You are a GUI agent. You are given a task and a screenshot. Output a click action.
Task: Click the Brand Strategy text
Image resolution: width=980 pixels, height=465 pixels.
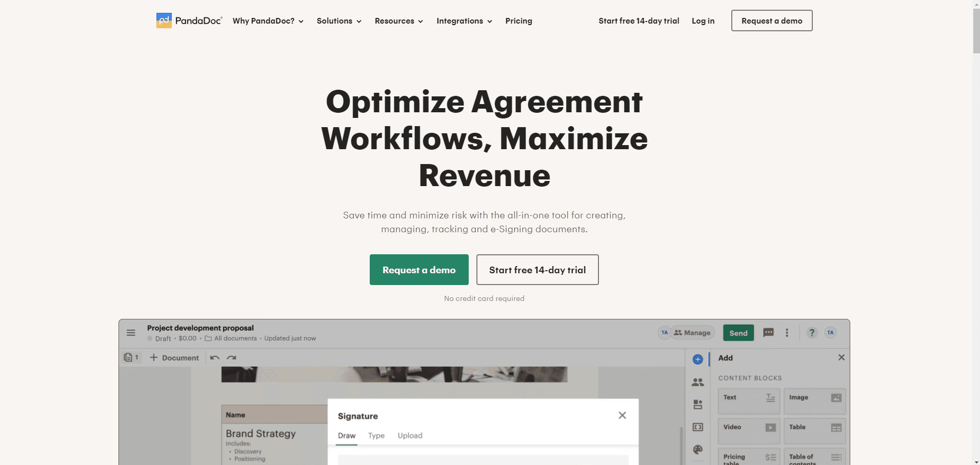(261, 434)
